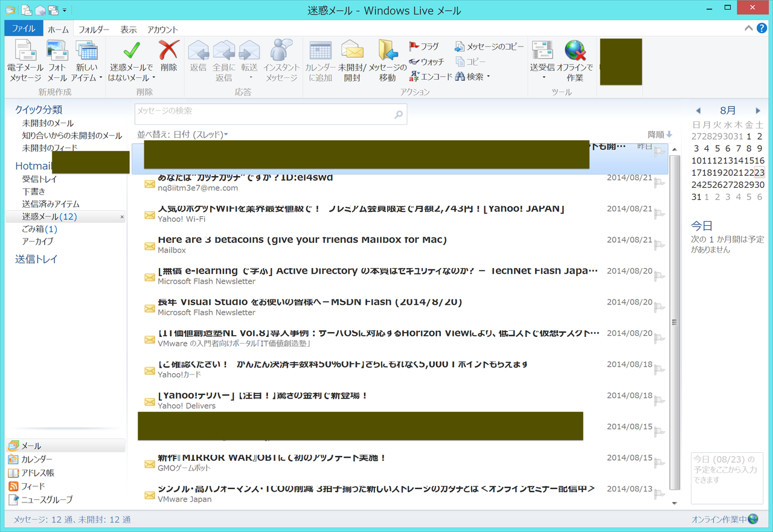Click the magnifier icon in search box
The image size is (773, 532).
point(399,115)
